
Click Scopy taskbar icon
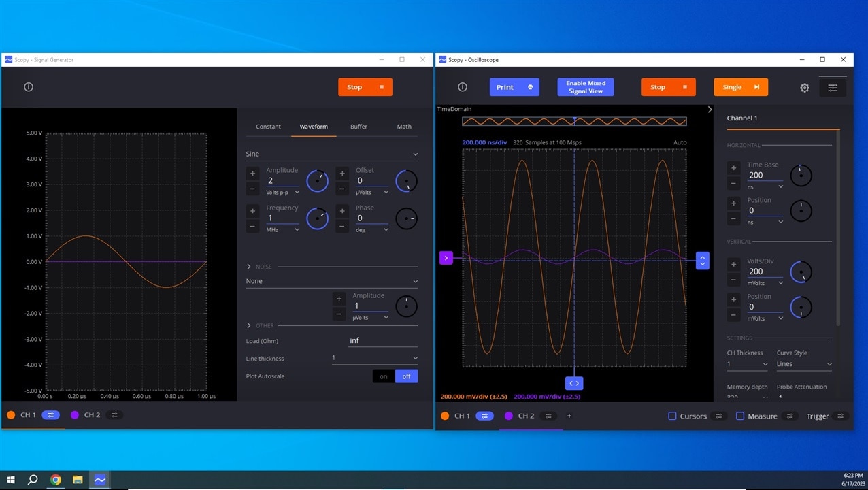click(100, 480)
